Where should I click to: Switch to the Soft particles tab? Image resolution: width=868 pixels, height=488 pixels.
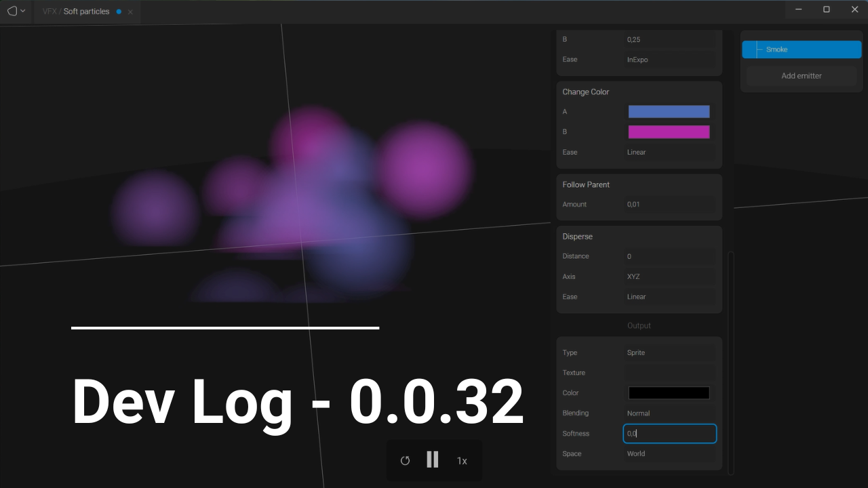[x=85, y=12]
